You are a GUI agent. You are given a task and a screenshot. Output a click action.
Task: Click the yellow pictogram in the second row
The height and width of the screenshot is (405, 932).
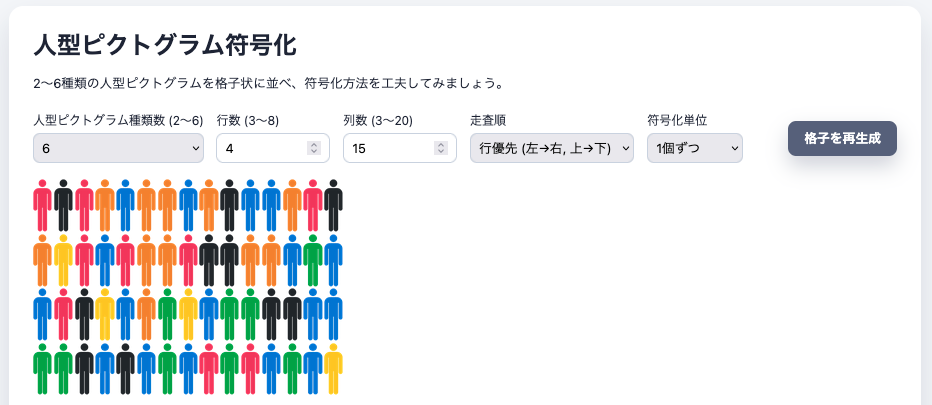(x=63, y=261)
